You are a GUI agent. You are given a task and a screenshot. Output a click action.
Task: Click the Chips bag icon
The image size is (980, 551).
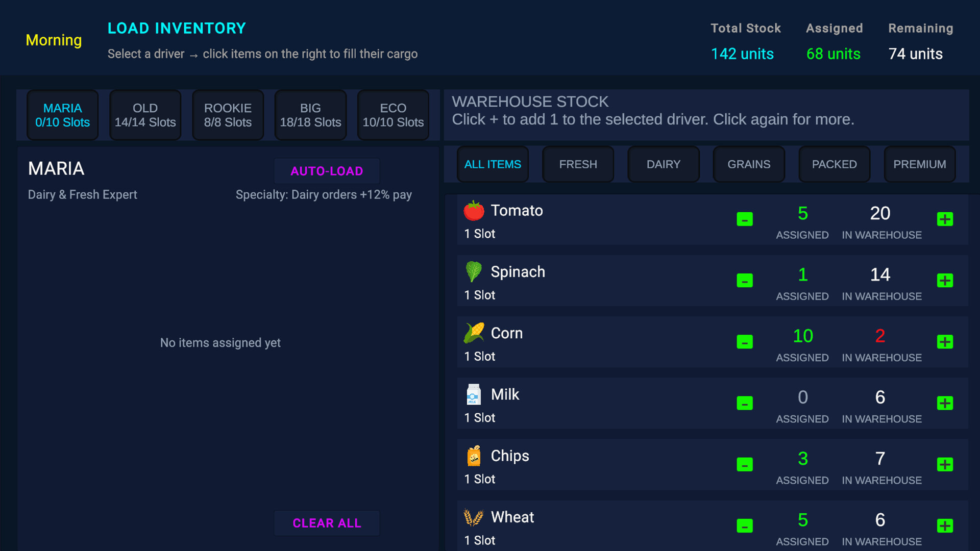click(x=474, y=456)
